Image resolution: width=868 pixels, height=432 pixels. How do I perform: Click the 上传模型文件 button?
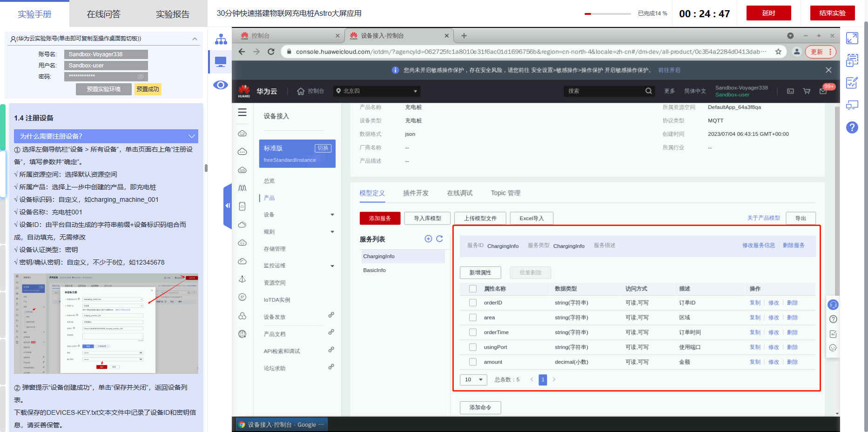pyautogui.click(x=480, y=218)
